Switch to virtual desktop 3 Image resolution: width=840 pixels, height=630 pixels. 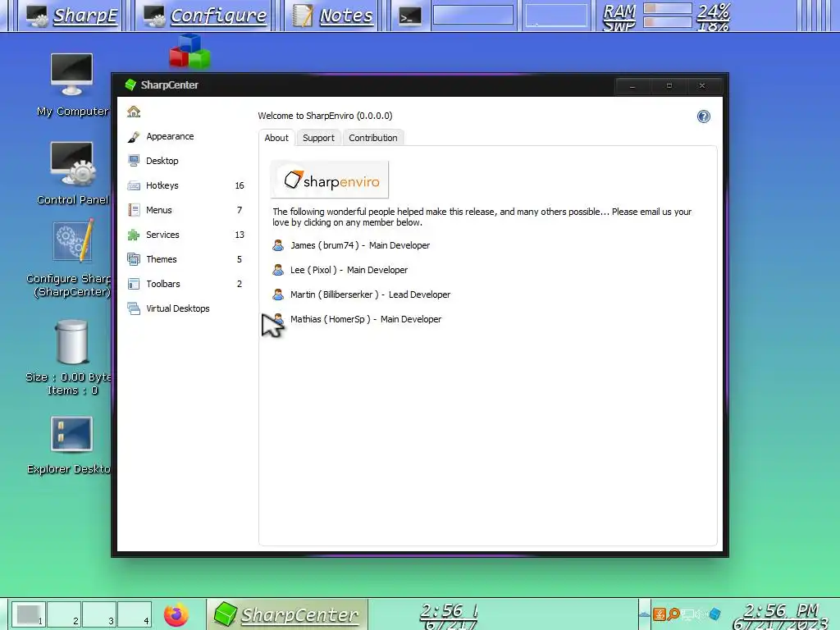99,614
